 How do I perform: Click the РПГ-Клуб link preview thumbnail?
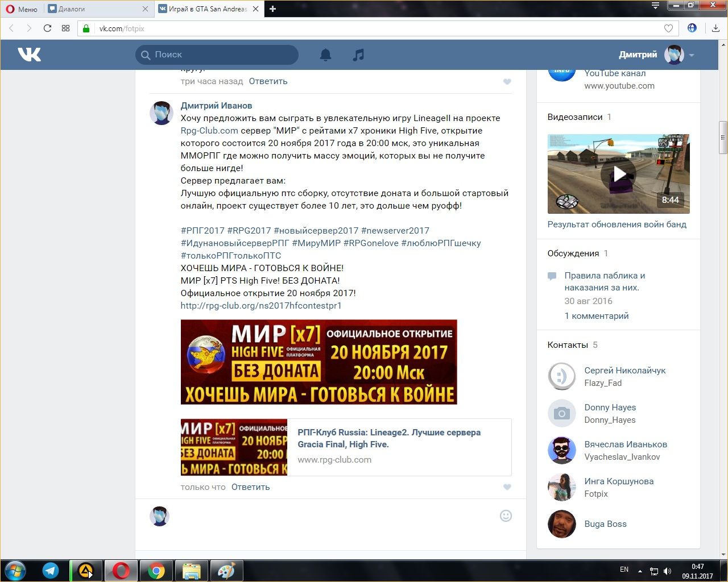click(x=234, y=447)
